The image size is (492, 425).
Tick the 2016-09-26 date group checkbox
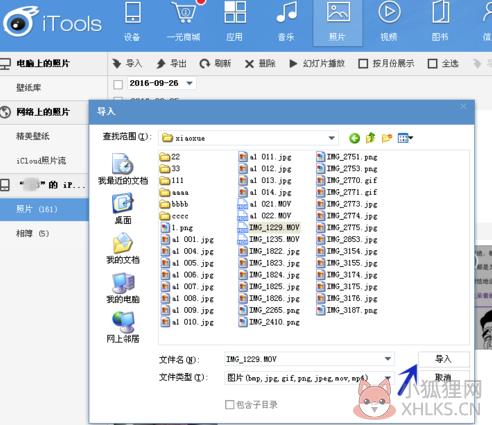(118, 84)
